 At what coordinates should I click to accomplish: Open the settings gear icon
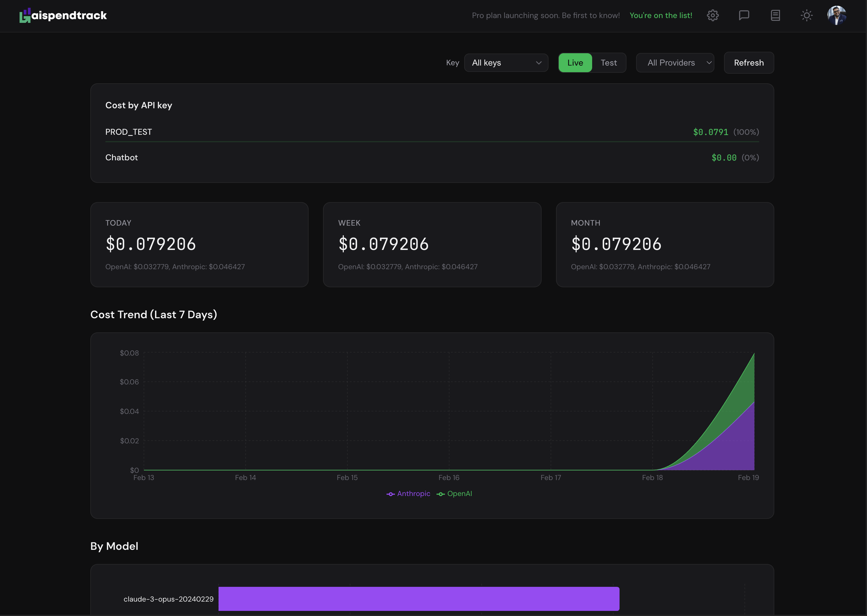713,15
